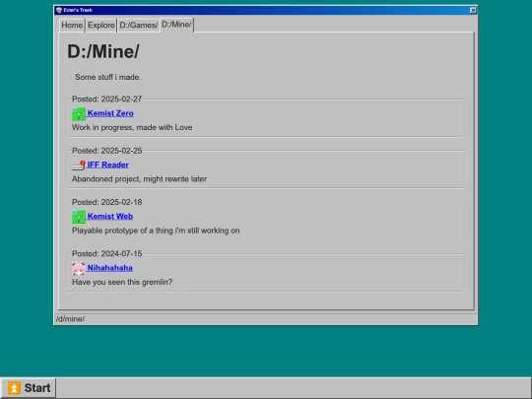The height and width of the screenshot is (399, 532).
Task: Click 'Playable prototype of a thing' description
Action: (x=156, y=231)
